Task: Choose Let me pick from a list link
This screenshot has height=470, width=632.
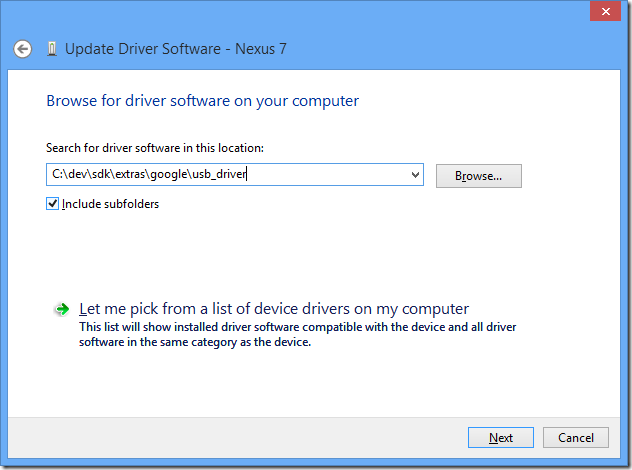Action: coord(273,309)
